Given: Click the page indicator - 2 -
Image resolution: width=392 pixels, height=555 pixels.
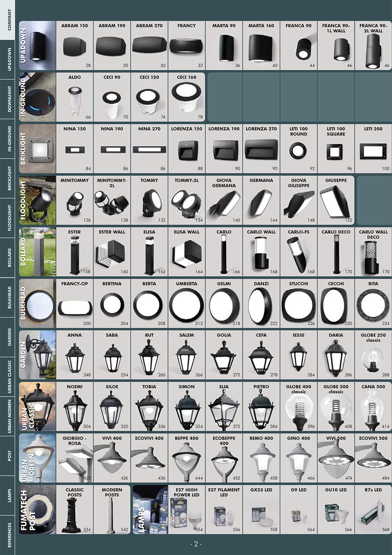Looking at the screenshot, I should coord(196,544).
